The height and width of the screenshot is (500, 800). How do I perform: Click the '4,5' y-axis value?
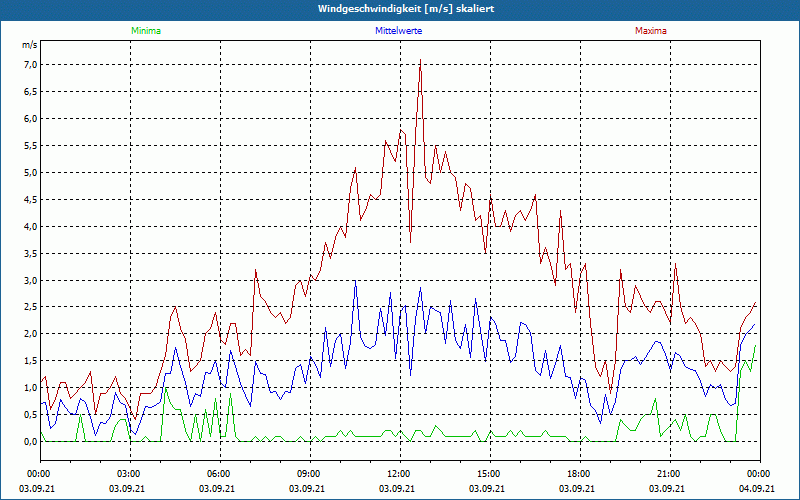30,199
